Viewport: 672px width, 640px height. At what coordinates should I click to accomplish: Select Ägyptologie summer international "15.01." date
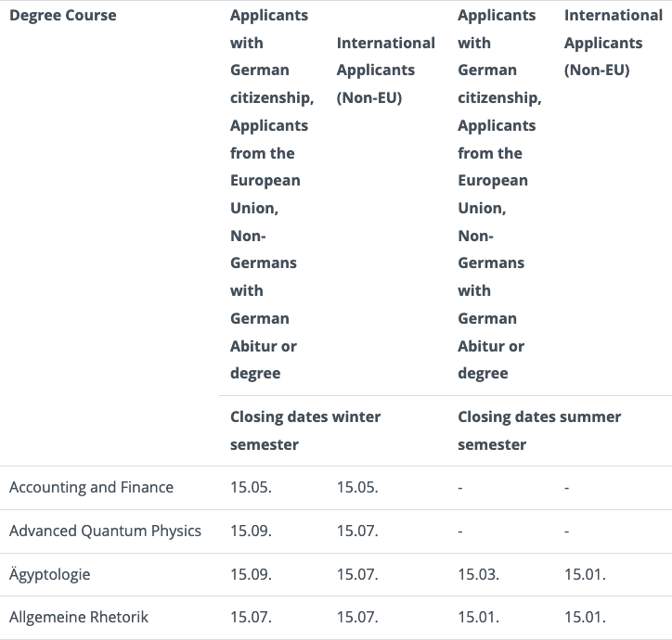(585, 575)
